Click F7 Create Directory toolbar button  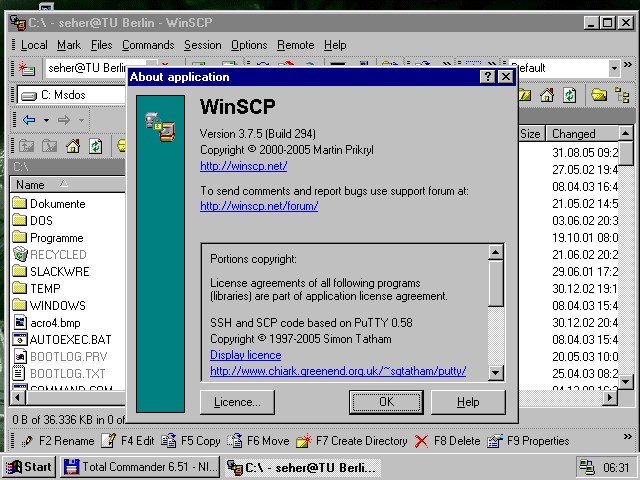pos(352,441)
